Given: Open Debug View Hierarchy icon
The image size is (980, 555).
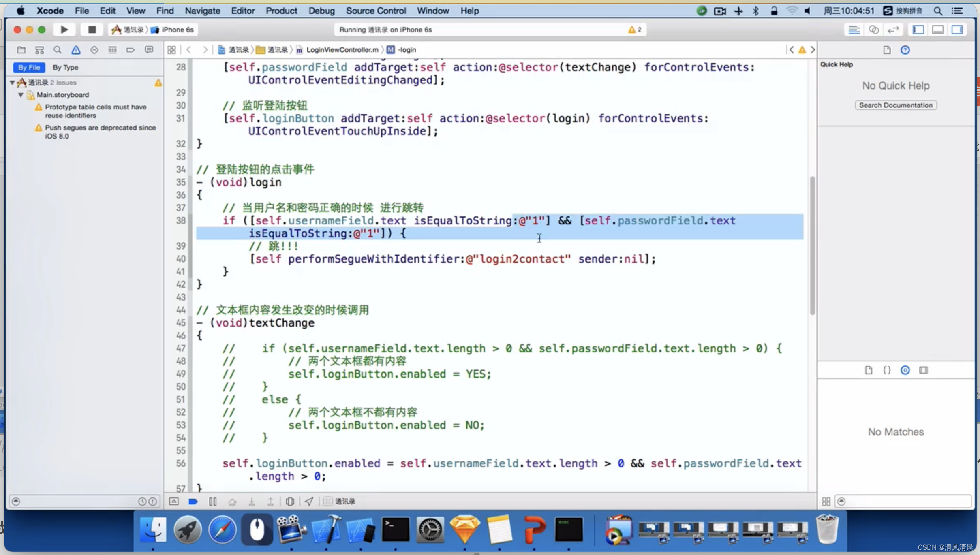Looking at the screenshot, I should point(290,502).
